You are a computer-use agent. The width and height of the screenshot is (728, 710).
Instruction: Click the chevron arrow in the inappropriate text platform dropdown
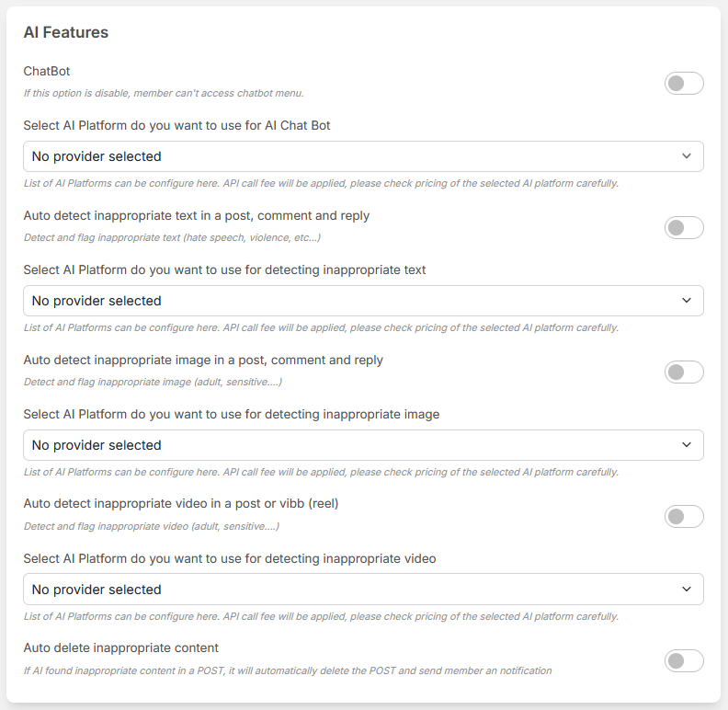[x=687, y=301]
